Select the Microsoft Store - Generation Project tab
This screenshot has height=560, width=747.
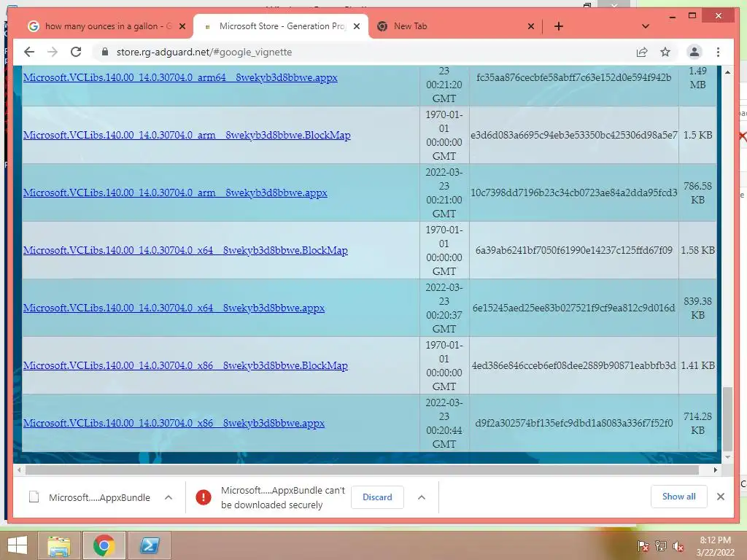point(281,26)
